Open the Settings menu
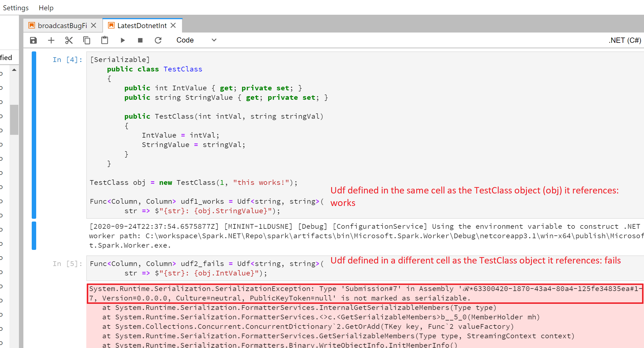The width and height of the screenshot is (644, 348). [x=15, y=8]
